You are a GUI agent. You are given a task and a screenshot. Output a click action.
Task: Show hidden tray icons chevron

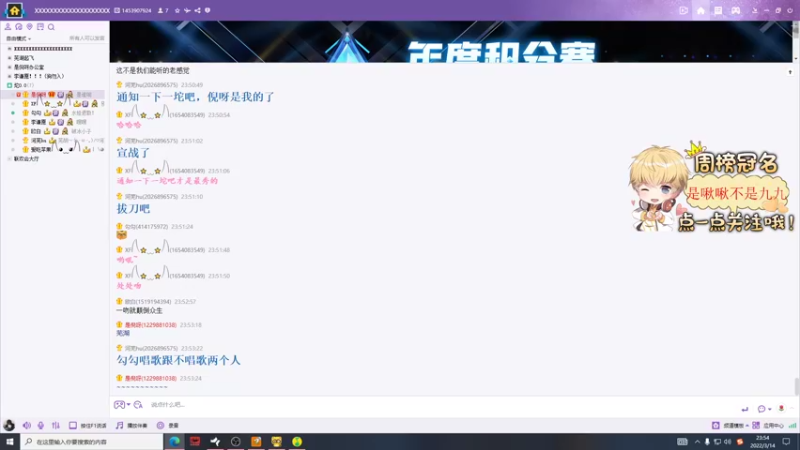(x=697, y=441)
